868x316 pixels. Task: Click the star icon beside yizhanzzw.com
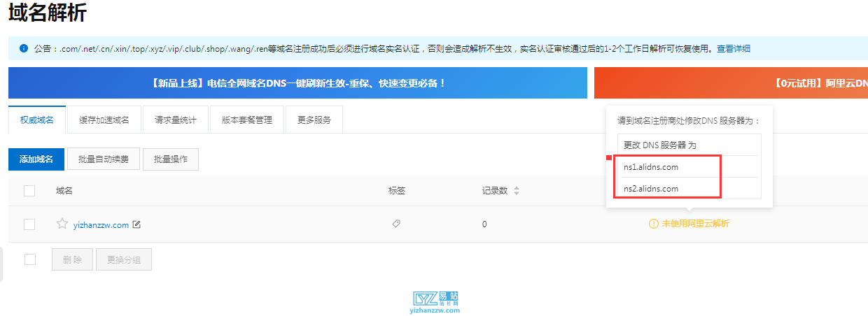pyautogui.click(x=62, y=224)
